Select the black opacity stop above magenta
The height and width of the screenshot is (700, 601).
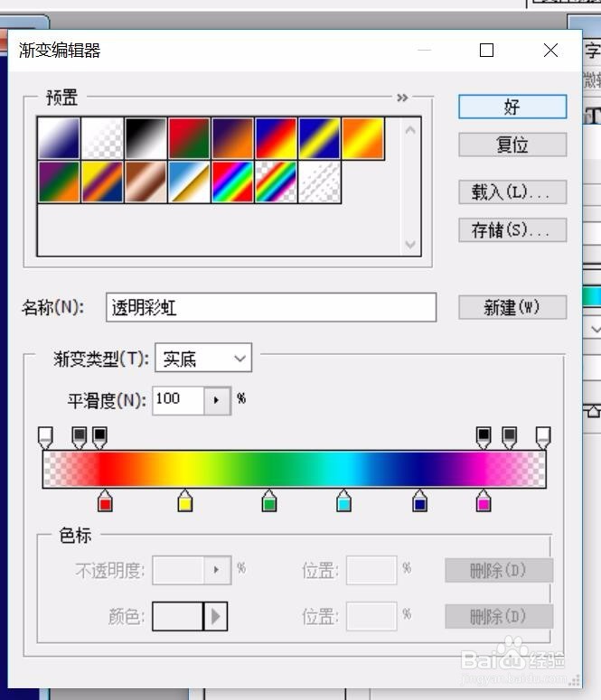click(x=484, y=437)
